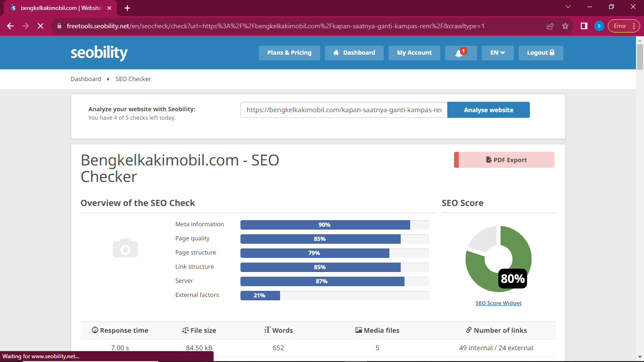Click the browser back arrow
The width and height of the screenshot is (644, 362).
[x=10, y=26]
